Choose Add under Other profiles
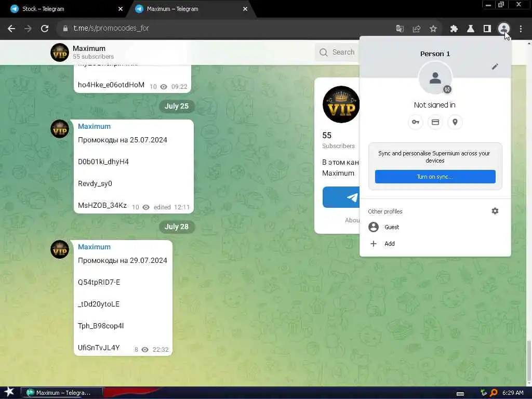 (435, 244)
